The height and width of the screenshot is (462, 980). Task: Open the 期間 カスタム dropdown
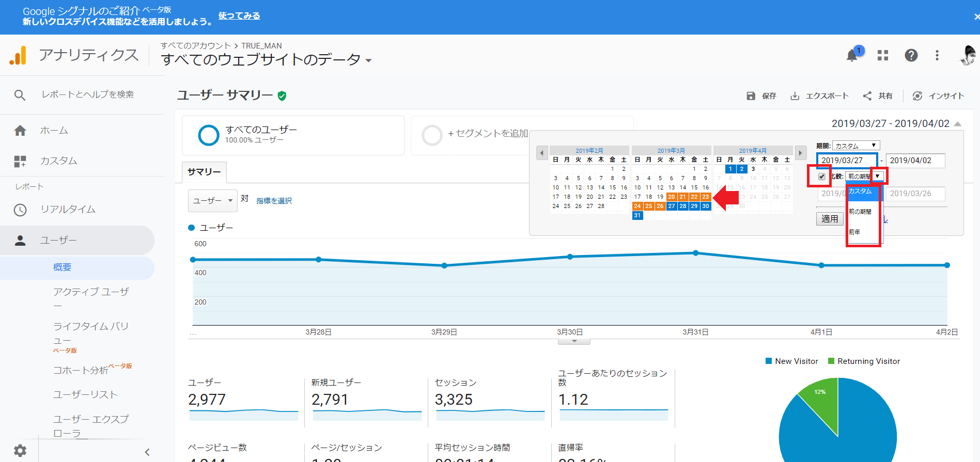(x=855, y=146)
